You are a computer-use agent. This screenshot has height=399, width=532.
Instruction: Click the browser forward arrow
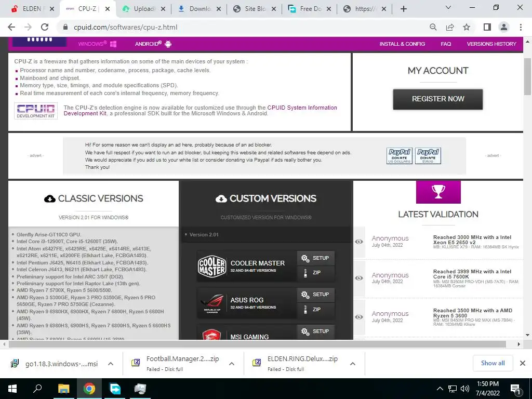tap(28, 27)
